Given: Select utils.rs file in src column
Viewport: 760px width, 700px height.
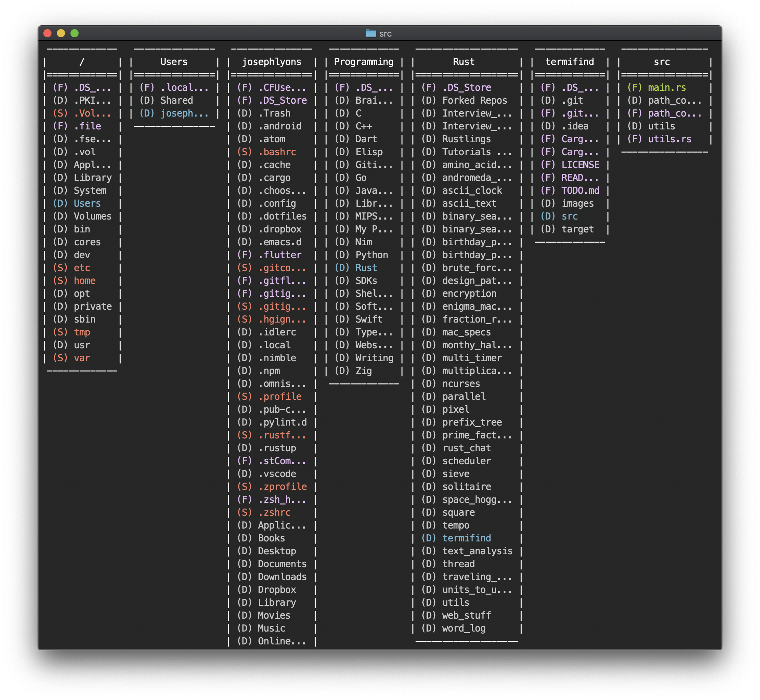Looking at the screenshot, I should click(x=669, y=139).
